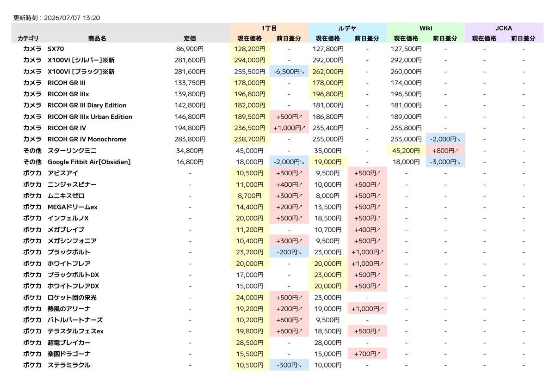
Task: Click the MEGAドリームex card name
Action: coord(73,207)
